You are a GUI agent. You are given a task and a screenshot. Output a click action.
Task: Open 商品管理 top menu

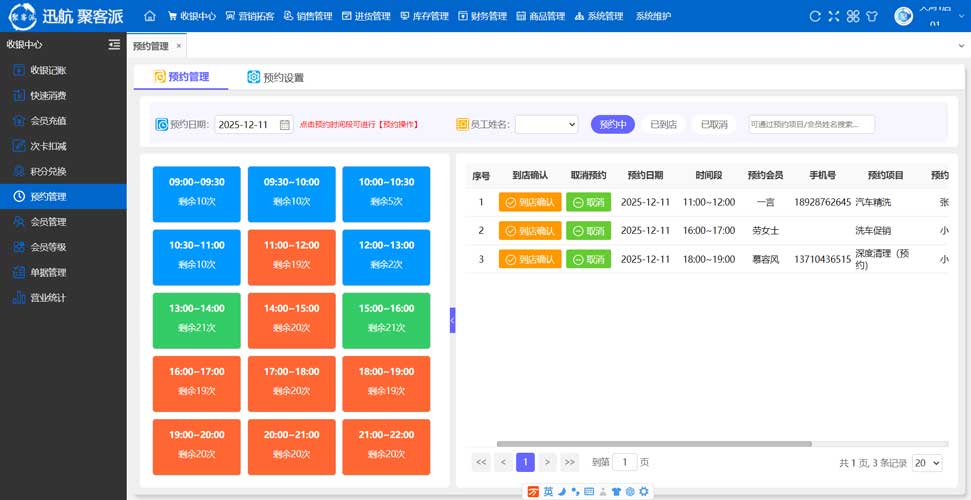pos(541,16)
